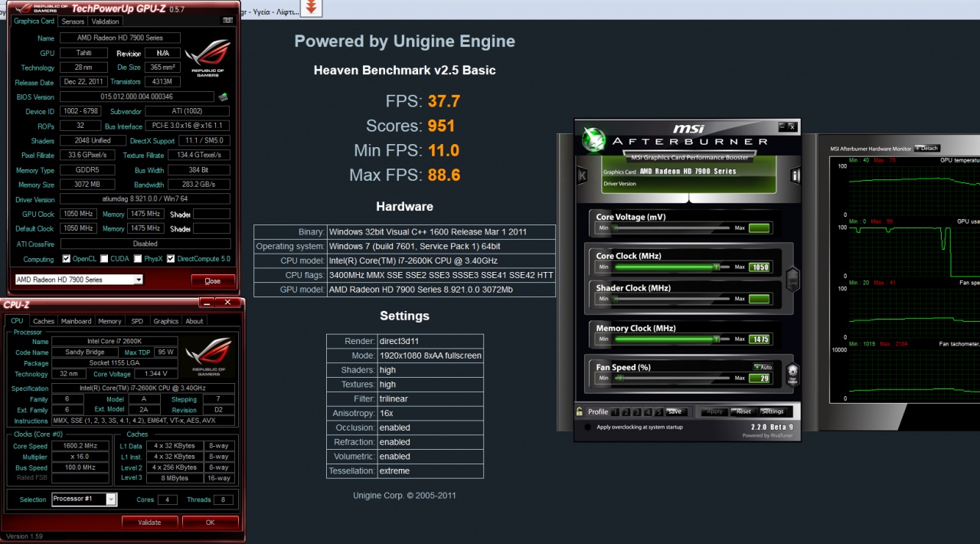Click the BIOS Version field in GPU-Z
This screenshot has width=980, height=544.
[137, 97]
